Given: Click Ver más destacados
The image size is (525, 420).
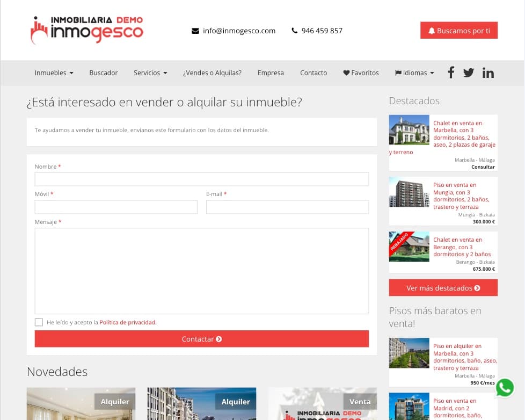Looking at the screenshot, I should point(443,287).
